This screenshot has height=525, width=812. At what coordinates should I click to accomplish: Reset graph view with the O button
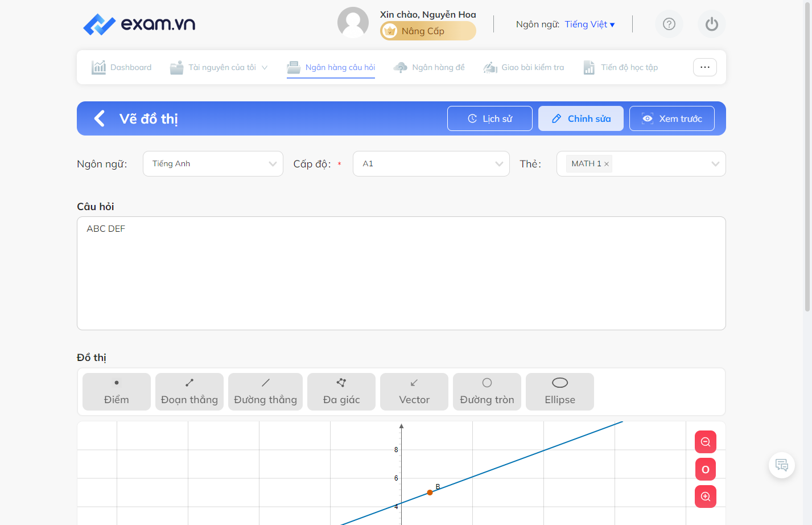pyautogui.click(x=706, y=469)
